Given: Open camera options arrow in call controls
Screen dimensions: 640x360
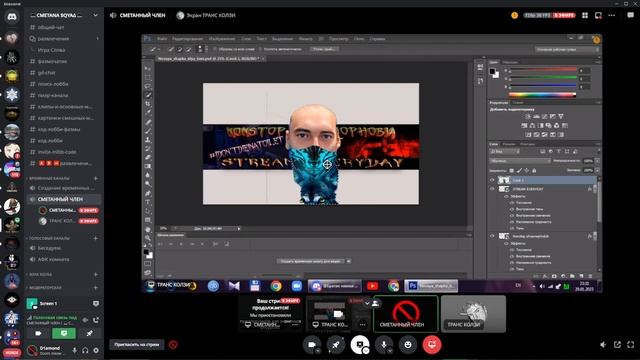Looking at the screenshot, I should (318, 351).
